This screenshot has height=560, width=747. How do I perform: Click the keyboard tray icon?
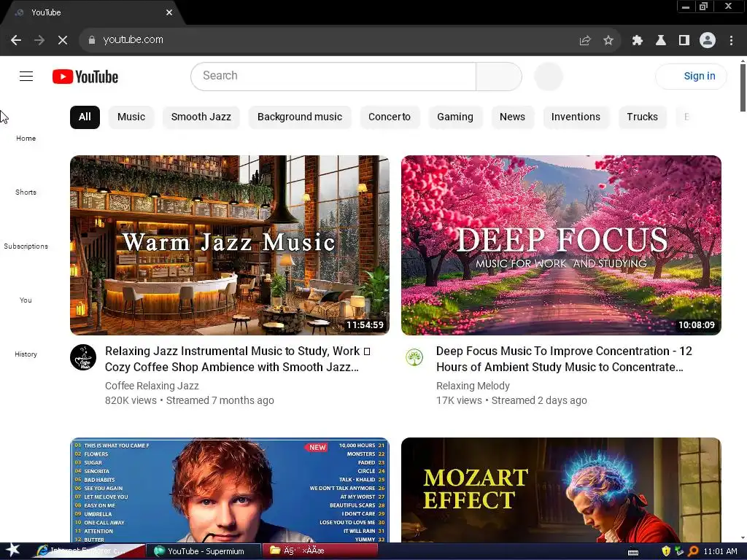click(x=633, y=552)
